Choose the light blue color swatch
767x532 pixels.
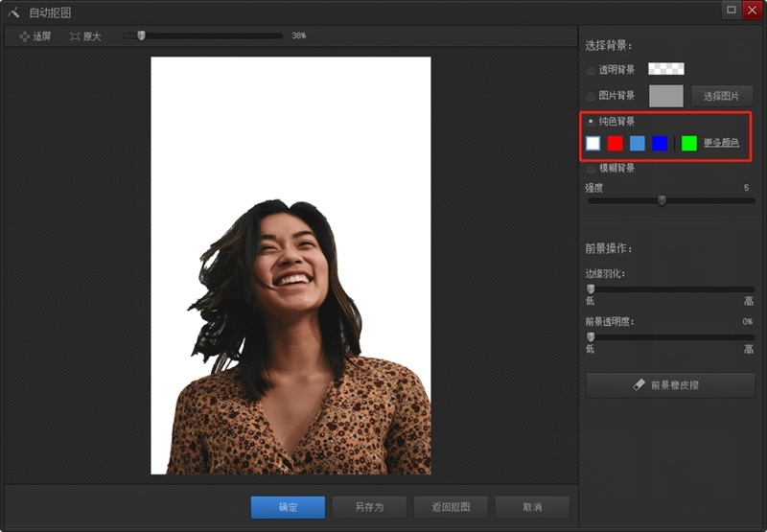tap(638, 143)
